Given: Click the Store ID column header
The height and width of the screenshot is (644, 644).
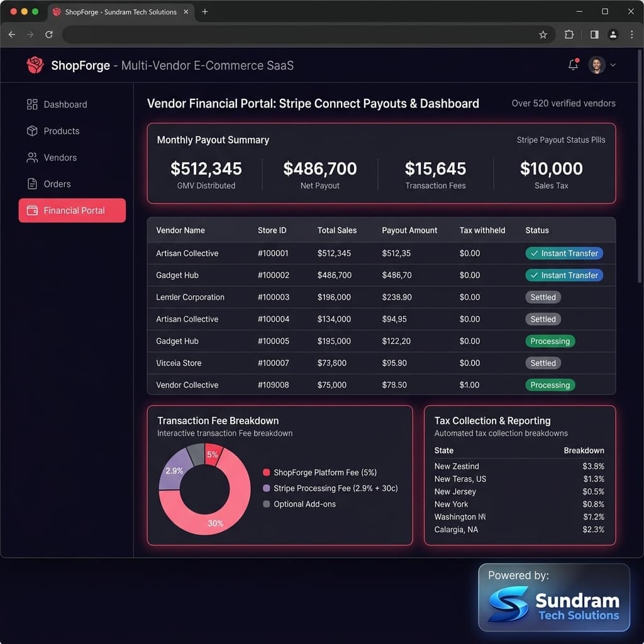Looking at the screenshot, I should click(x=272, y=230).
